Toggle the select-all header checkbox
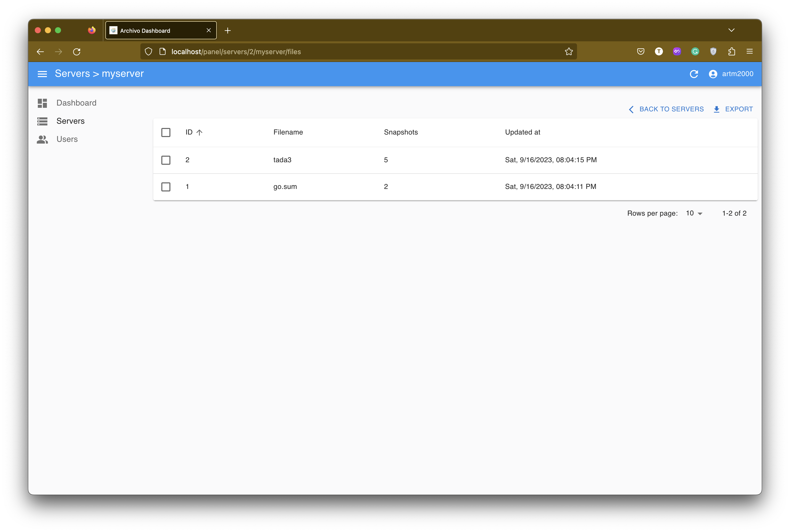Screen dimensions: 790x532 point(166,132)
